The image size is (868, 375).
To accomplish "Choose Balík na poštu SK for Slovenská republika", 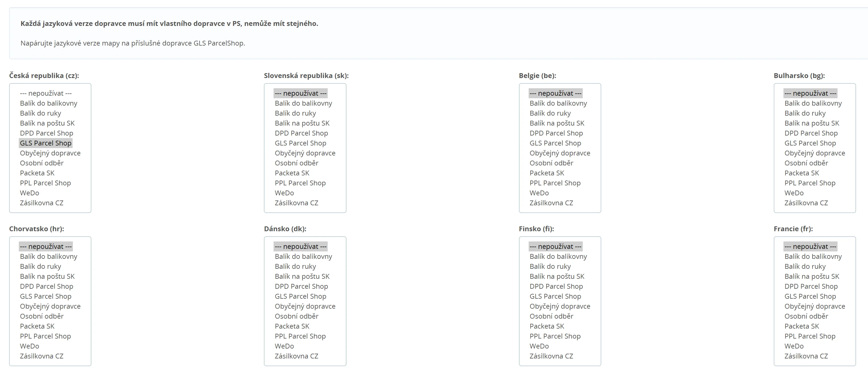I will coord(302,123).
